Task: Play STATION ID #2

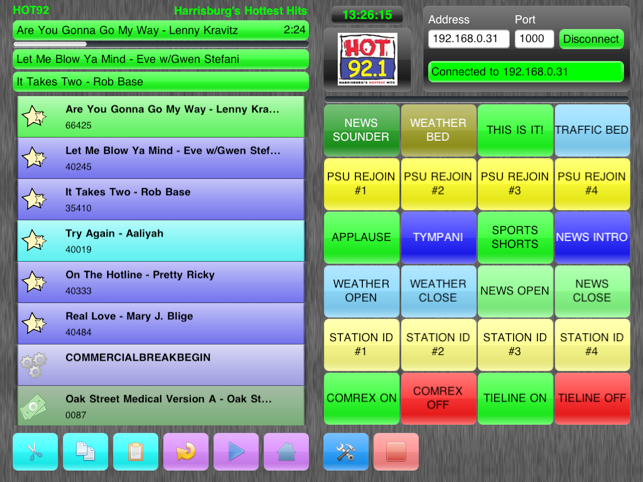Action: [438, 345]
